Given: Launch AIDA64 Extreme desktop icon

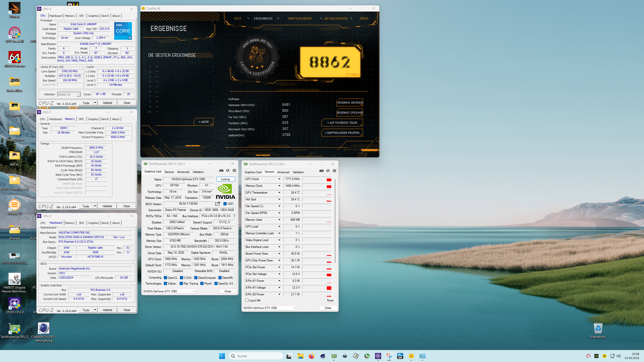Looking at the screenshot, I should pyautogui.click(x=14, y=59).
